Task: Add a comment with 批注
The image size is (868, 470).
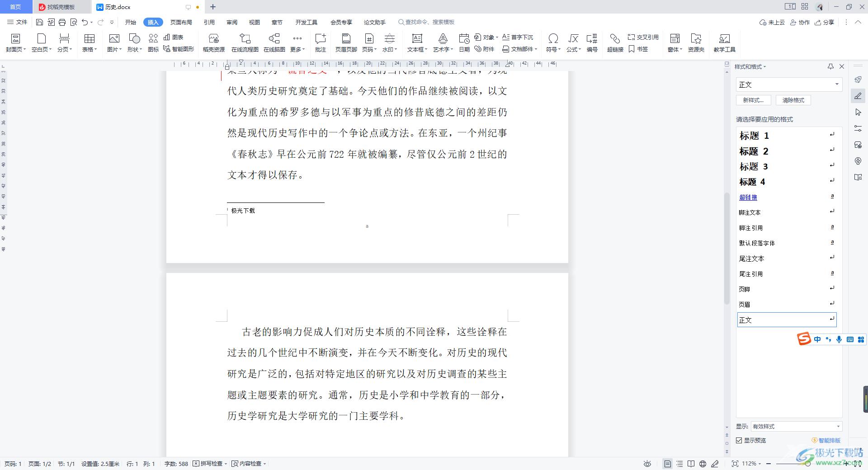Action: [x=321, y=43]
